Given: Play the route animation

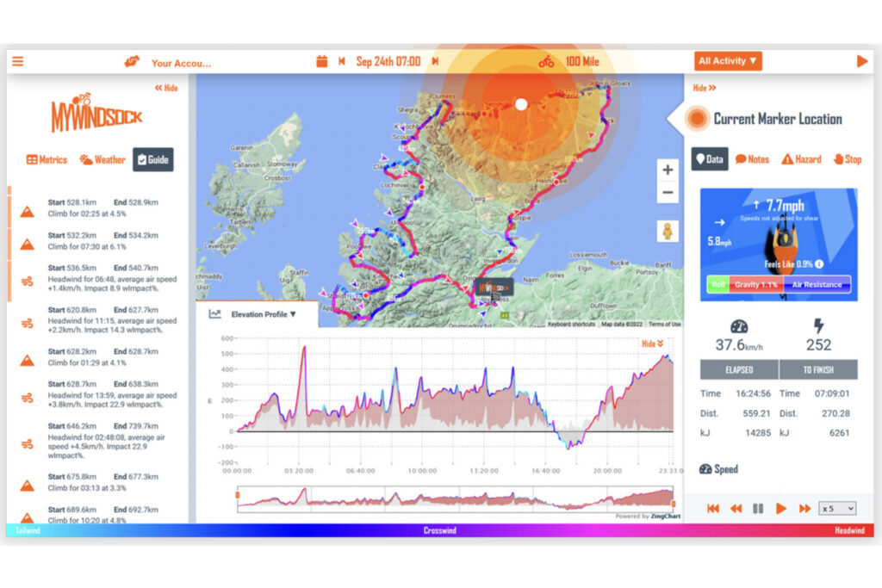Looking at the screenshot, I should point(780,508).
